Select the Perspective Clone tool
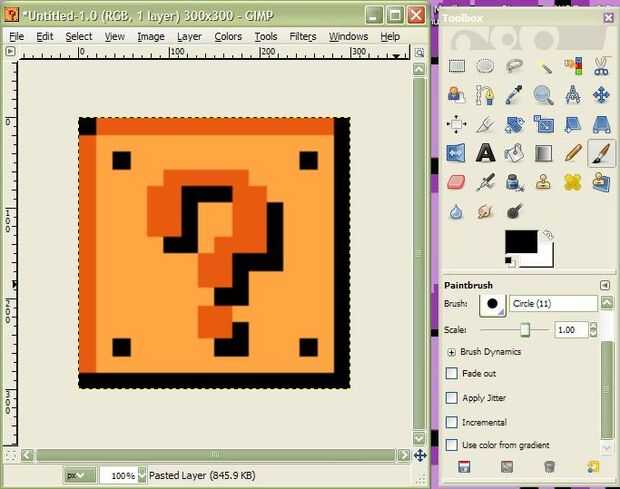 601,182
